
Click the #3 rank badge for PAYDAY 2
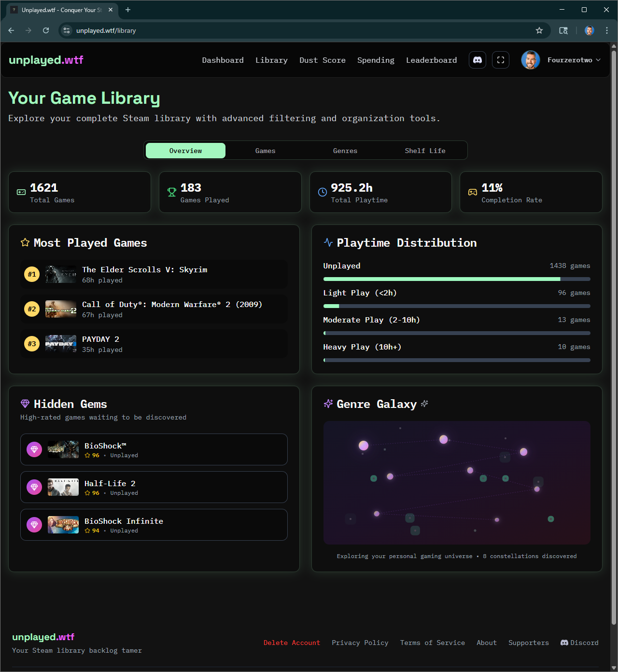pos(32,344)
